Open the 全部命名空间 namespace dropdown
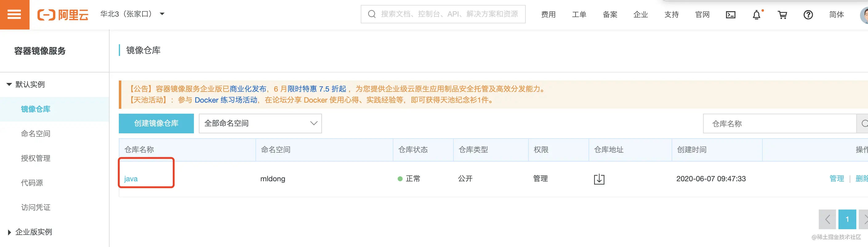Viewport: 868px width, 247px height. click(260, 123)
